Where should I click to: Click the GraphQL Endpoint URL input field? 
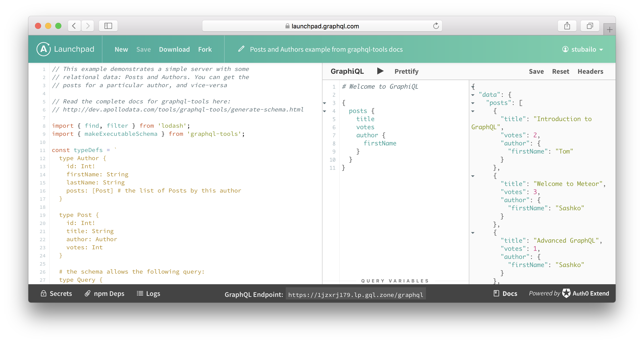point(355,294)
